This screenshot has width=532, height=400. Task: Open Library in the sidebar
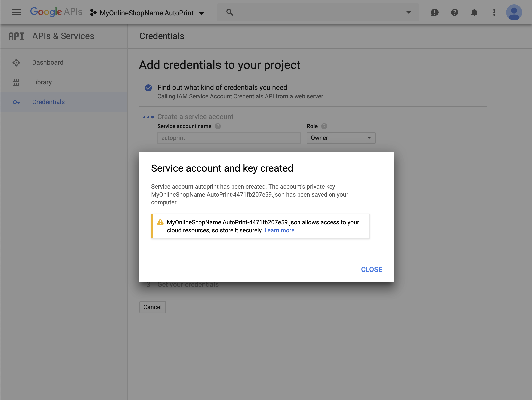(64, 82)
